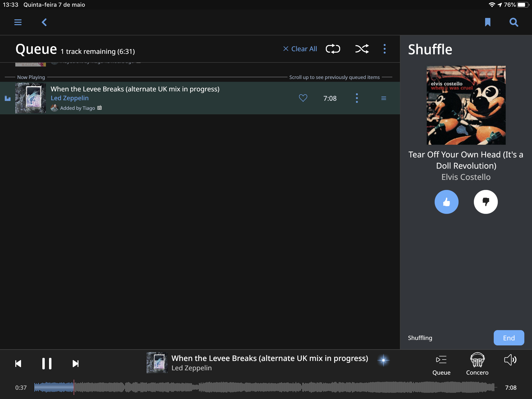Open queue header three-dot menu

(385, 49)
